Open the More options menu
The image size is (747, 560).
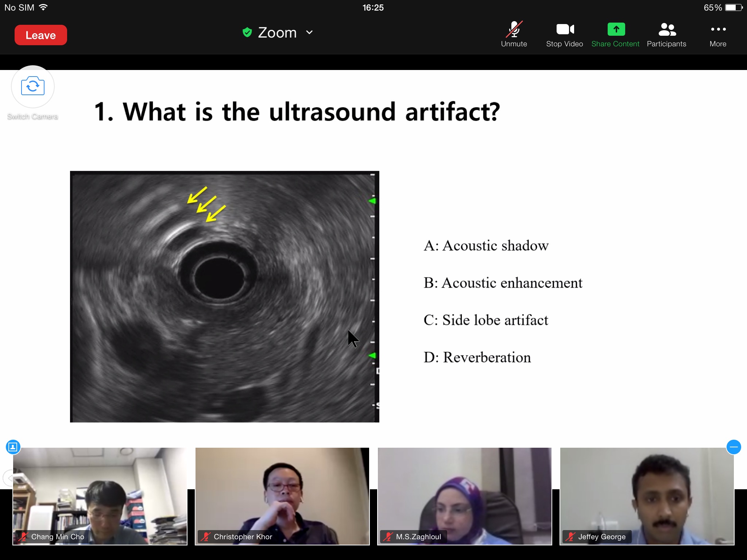coord(718,34)
